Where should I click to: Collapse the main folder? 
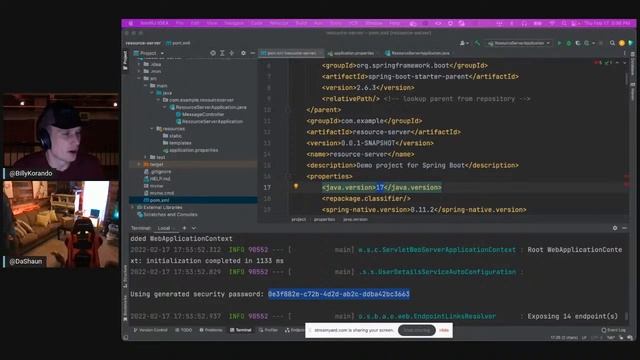(146, 86)
